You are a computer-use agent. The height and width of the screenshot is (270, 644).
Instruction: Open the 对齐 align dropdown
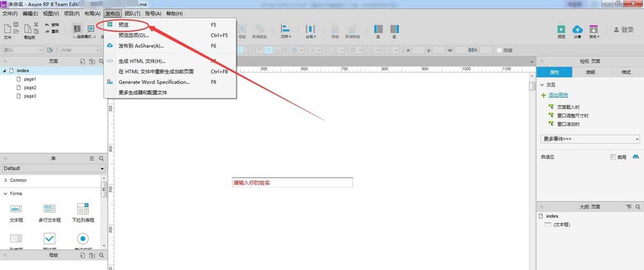point(285,31)
